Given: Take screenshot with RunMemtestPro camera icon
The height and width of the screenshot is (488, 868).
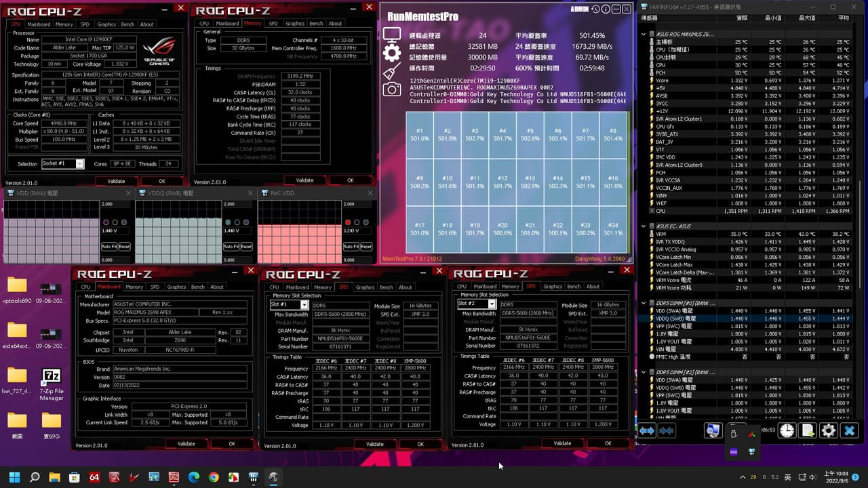Looking at the screenshot, I should [x=391, y=89].
